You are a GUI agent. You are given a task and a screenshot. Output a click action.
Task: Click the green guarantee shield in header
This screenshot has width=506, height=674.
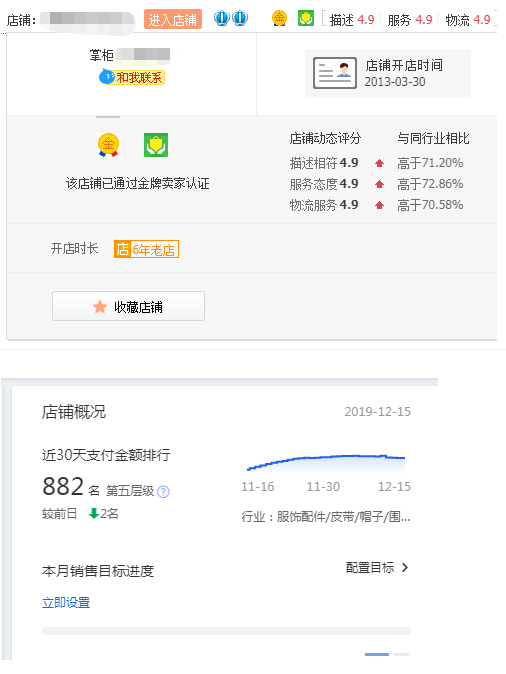pos(306,18)
